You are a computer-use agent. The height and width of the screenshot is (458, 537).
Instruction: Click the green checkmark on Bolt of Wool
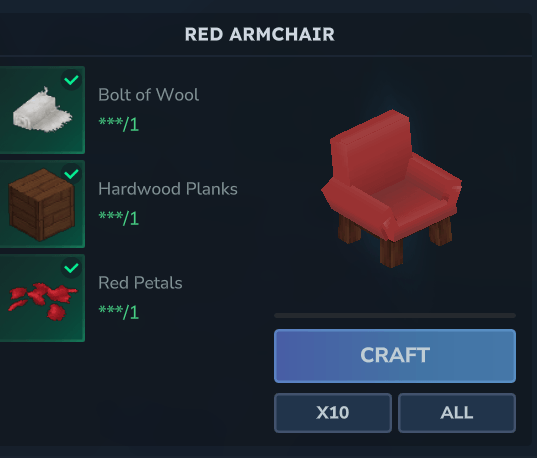[x=71, y=80]
